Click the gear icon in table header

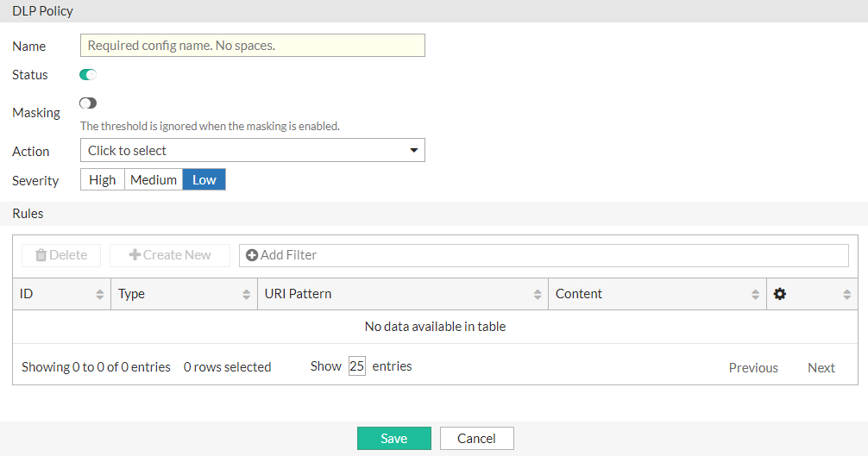pyautogui.click(x=780, y=294)
